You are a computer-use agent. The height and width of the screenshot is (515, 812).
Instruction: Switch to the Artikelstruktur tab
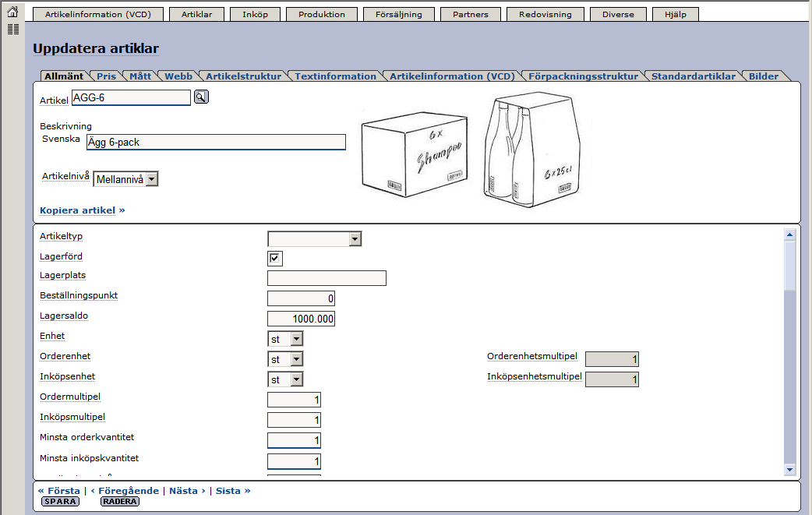point(243,76)
